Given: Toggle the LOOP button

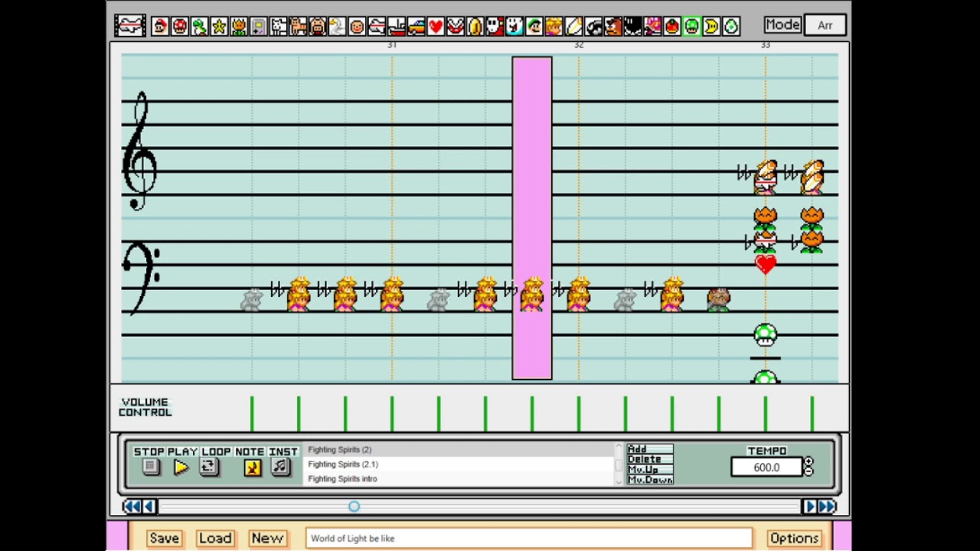Looking at the screenshot, I should (x=209, y=468).
